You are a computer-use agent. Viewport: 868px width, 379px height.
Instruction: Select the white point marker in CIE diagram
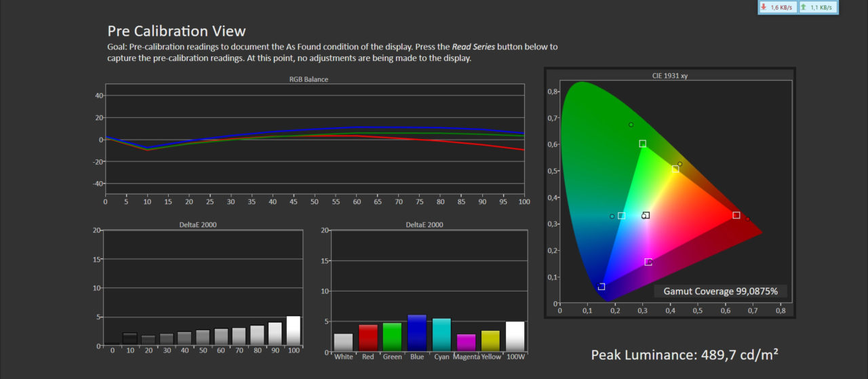(646, 216)
